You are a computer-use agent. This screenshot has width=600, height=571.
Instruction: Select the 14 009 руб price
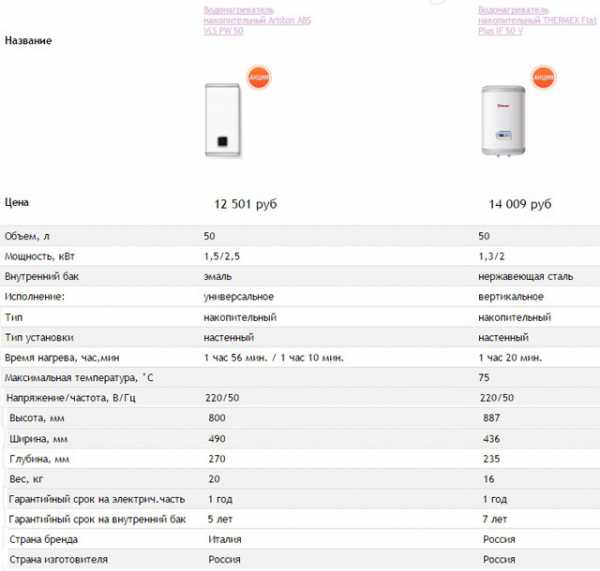click(520, 204)
